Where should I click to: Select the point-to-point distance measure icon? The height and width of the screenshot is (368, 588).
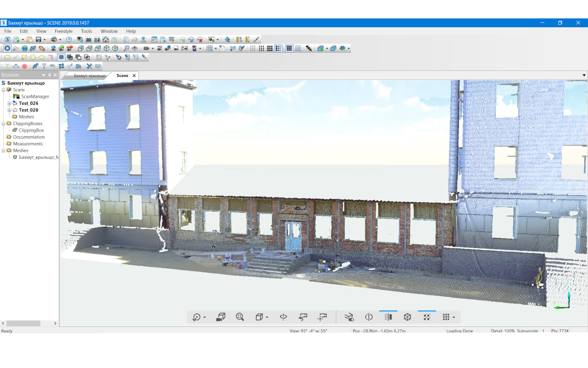pos(257,39)
